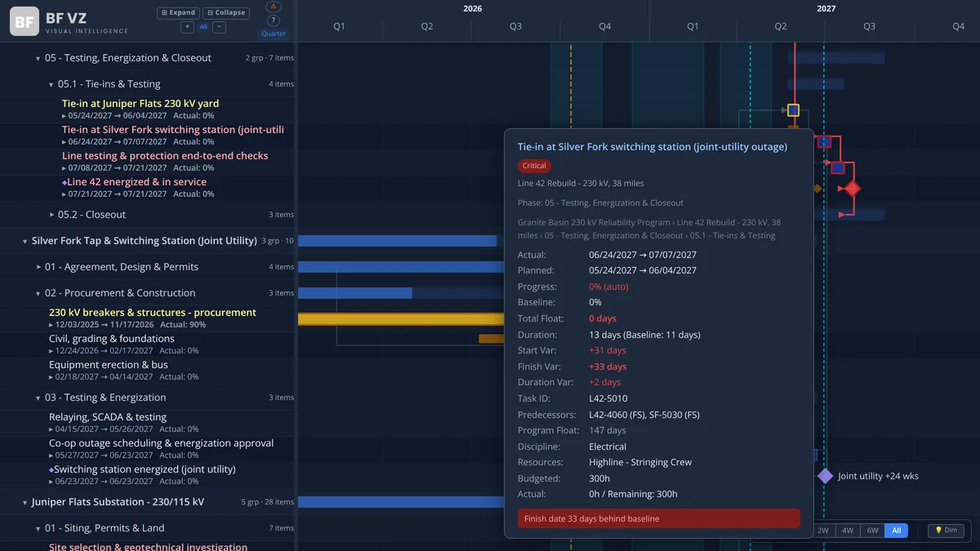This screenshot has width=980, height=551.
Task: Click the BF logo icon
Action: 24,21
